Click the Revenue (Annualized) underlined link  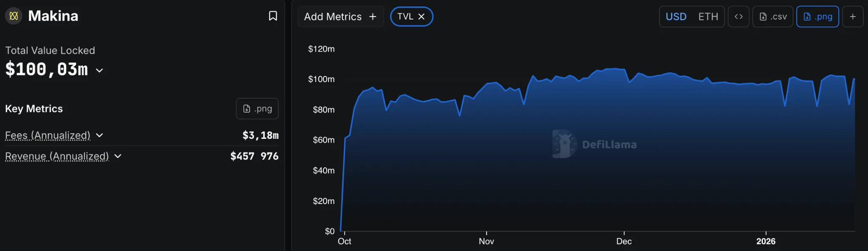(56, 156)
